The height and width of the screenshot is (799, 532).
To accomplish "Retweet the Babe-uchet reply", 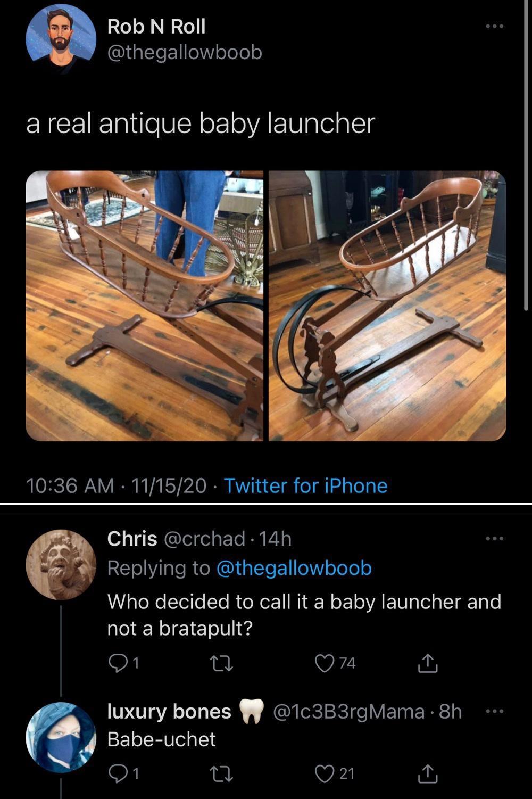I will (221, 773).
